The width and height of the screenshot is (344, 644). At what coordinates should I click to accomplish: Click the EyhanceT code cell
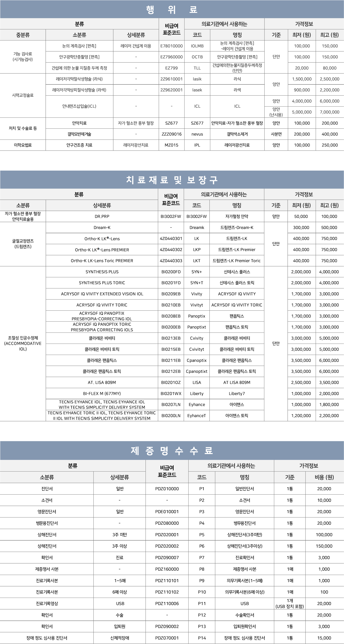[x=197, y=416]
